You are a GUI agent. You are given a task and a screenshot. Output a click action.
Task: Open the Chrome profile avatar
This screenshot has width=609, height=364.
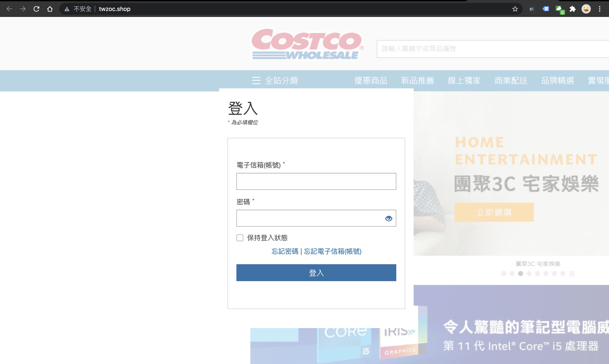point(586,9)
